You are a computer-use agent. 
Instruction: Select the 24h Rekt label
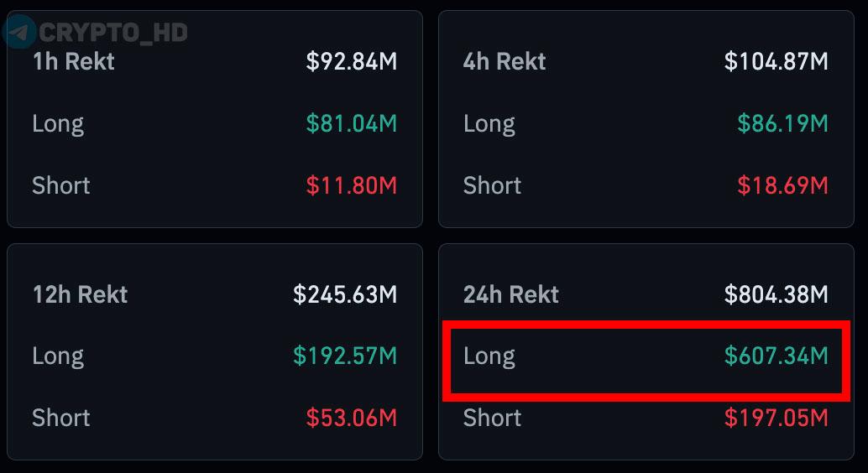click(x=511, y=294)
